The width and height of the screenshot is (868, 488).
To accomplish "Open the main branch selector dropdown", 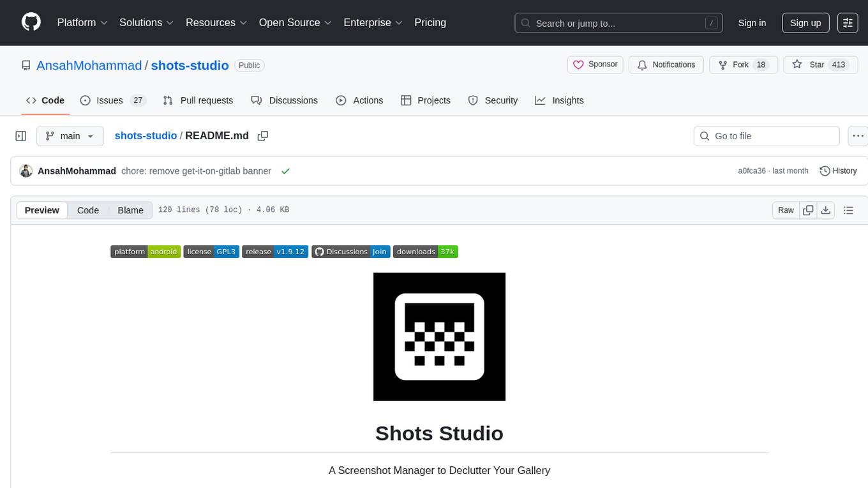I will [70, 136].
